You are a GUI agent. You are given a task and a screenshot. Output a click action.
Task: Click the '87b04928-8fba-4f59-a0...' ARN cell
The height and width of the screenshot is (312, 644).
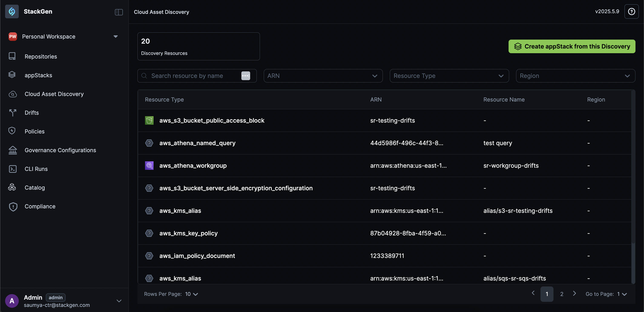click(408, 233)
